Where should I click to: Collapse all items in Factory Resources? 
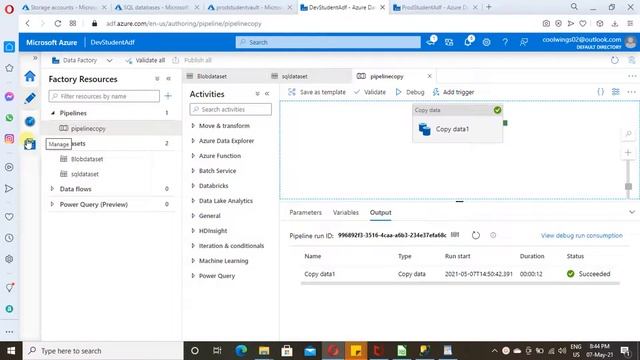(157, 79)
